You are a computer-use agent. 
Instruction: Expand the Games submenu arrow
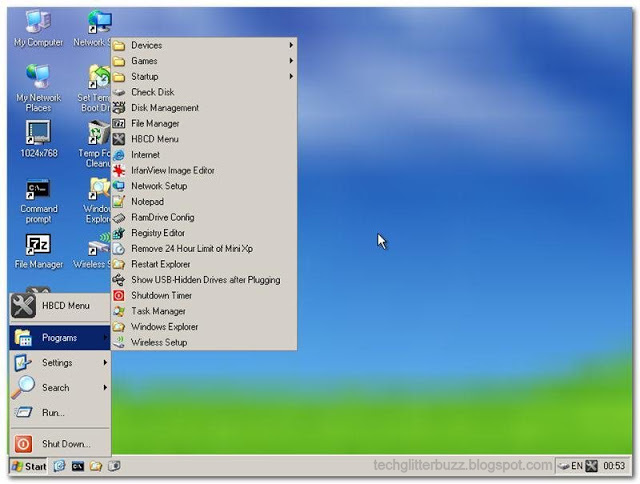[x=291, y=61]
